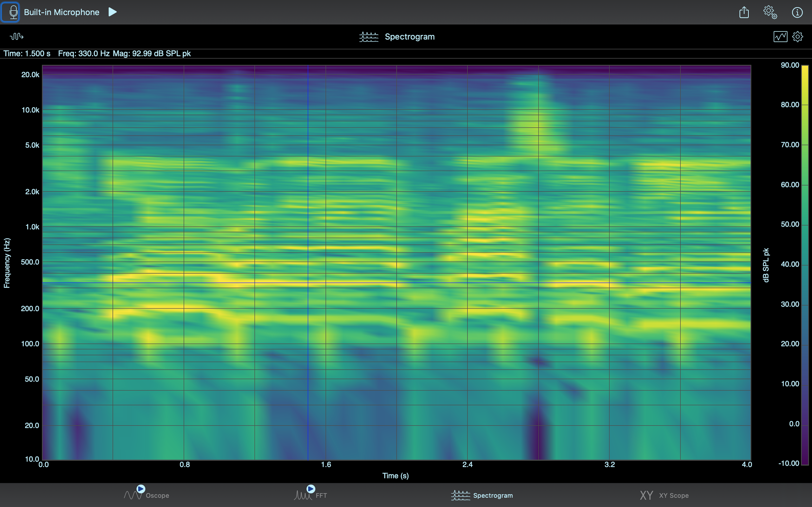Open the share/export options
812x507 pixels.
744,12
